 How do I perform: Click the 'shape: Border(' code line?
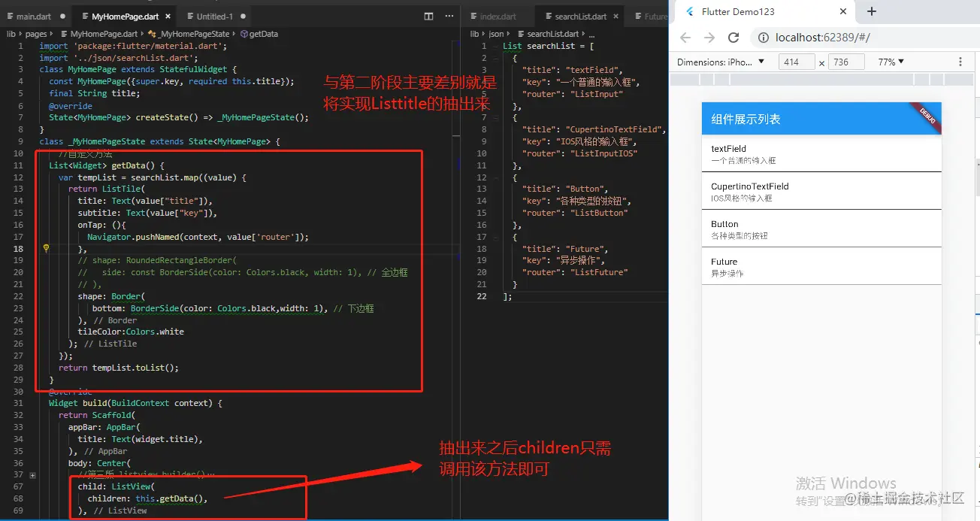click(x=112, y=296)
